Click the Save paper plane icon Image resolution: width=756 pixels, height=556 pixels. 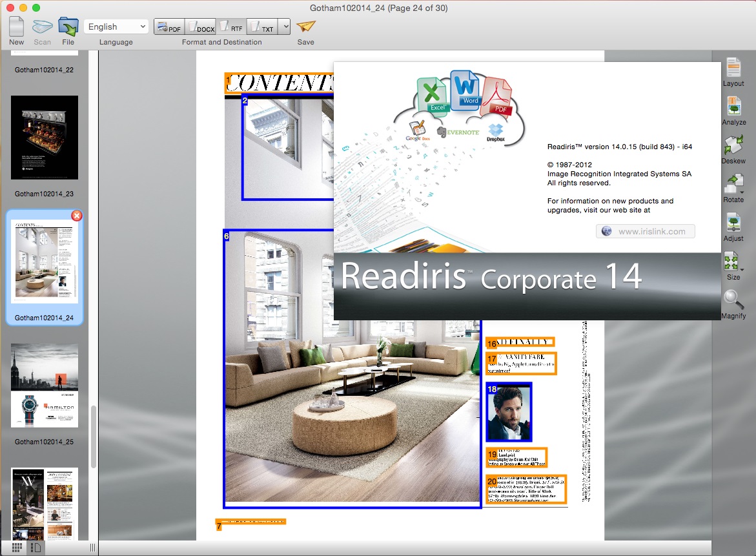(305, 27)
